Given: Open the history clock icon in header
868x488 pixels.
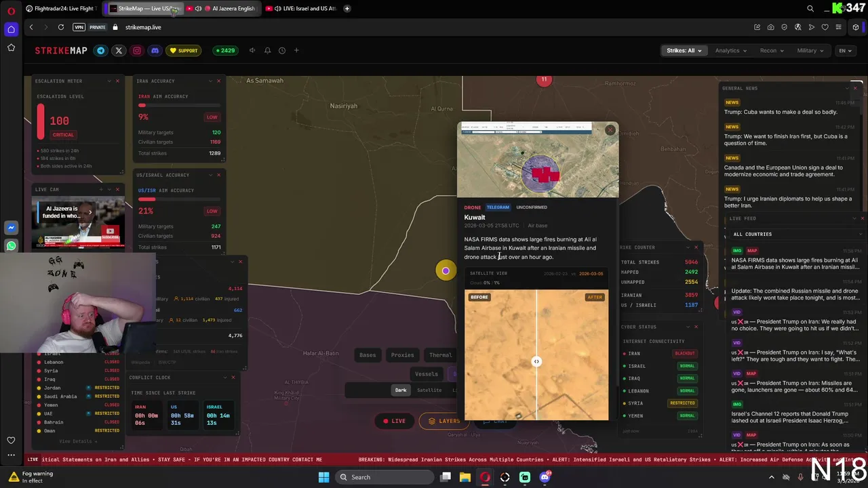Looking at the screenshot, I should tap(282, 50).
